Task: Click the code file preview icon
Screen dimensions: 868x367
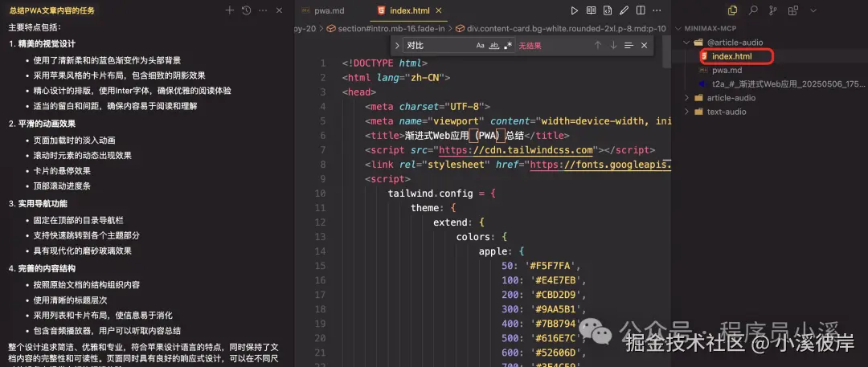Action: [608, 10]
